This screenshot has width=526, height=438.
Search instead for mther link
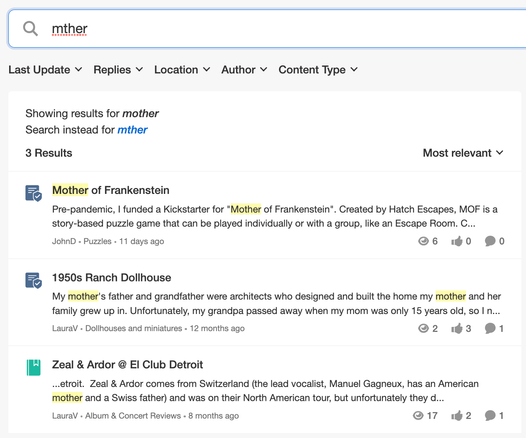(133, 130)
